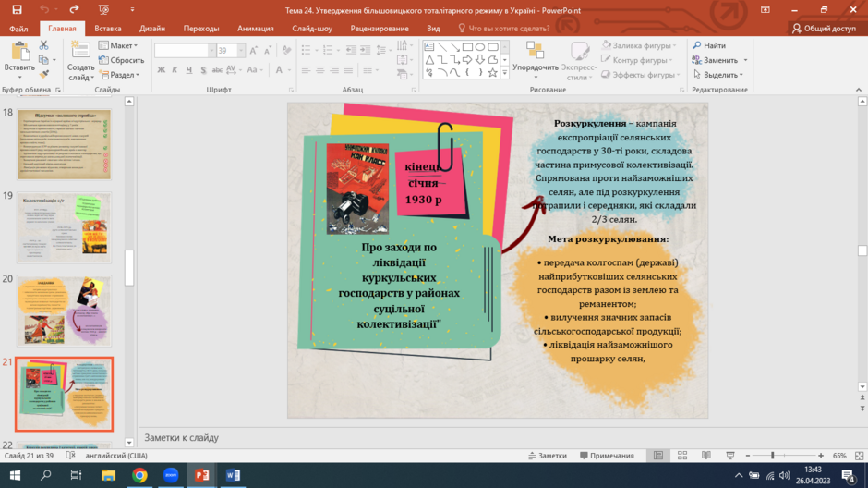The image size is (868, 488).
Task: Justify the paragraph text
Action: pos(347,70)
